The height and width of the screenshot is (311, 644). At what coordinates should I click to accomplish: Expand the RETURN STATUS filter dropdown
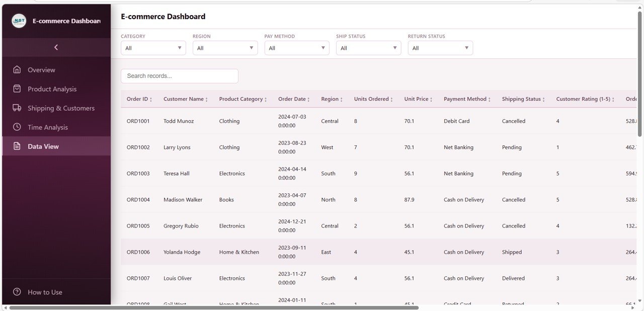point(440,48)
